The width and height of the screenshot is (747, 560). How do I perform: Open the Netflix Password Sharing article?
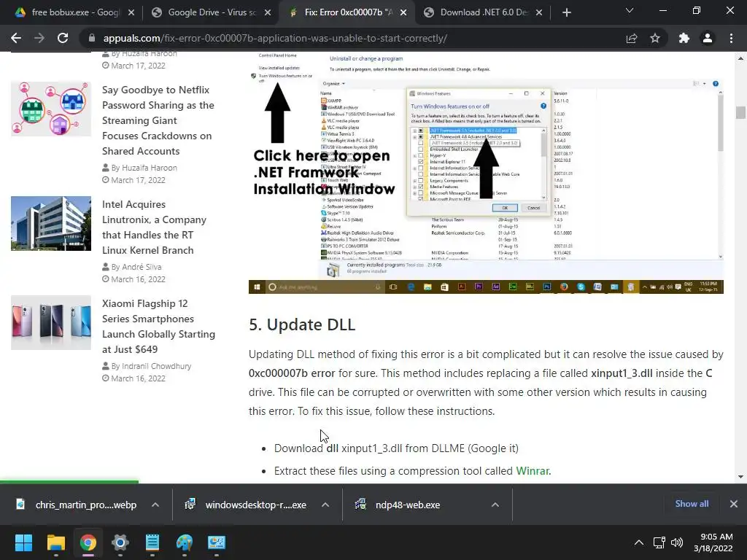tap(158, 120)
